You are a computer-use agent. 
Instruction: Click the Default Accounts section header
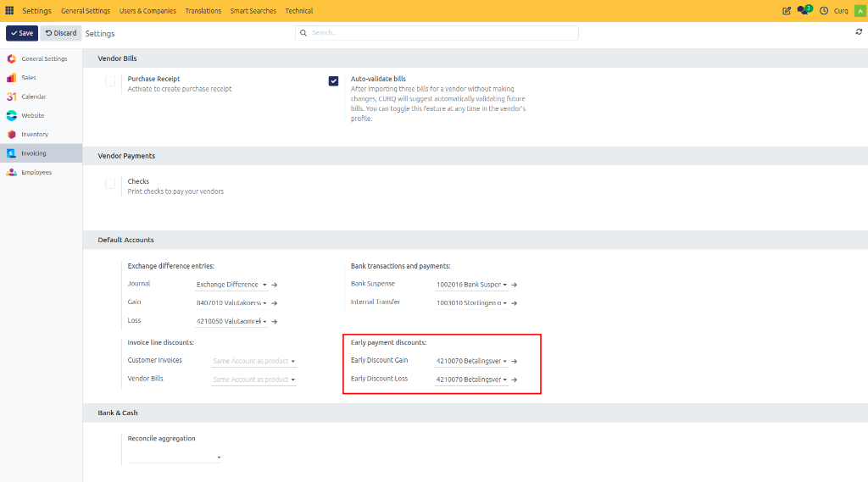(x=125, y=241)
